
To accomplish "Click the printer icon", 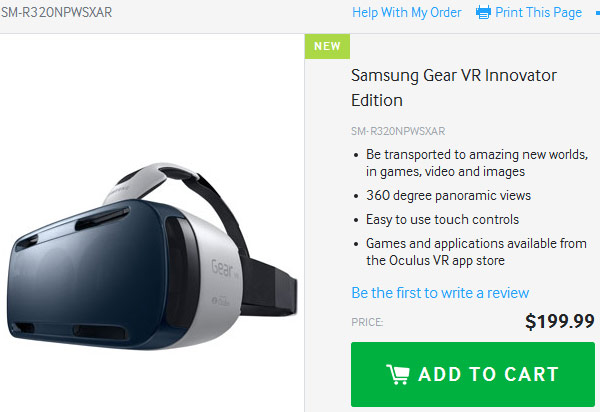I will [483, 12].
